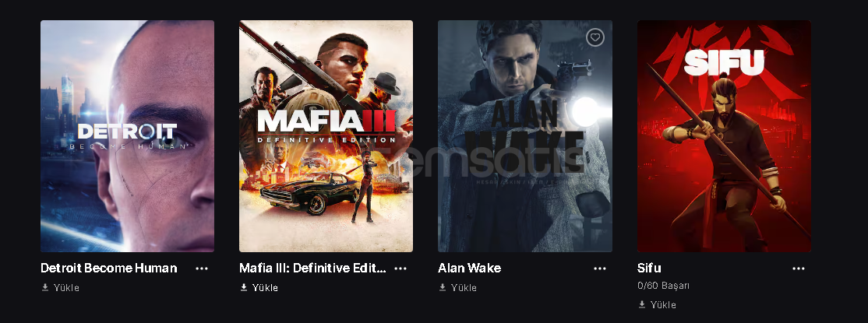The width and height of the screenshot is (868, 323).
Task: Open the Mafia III Definitive Edition cover
Action: [326, 136]
